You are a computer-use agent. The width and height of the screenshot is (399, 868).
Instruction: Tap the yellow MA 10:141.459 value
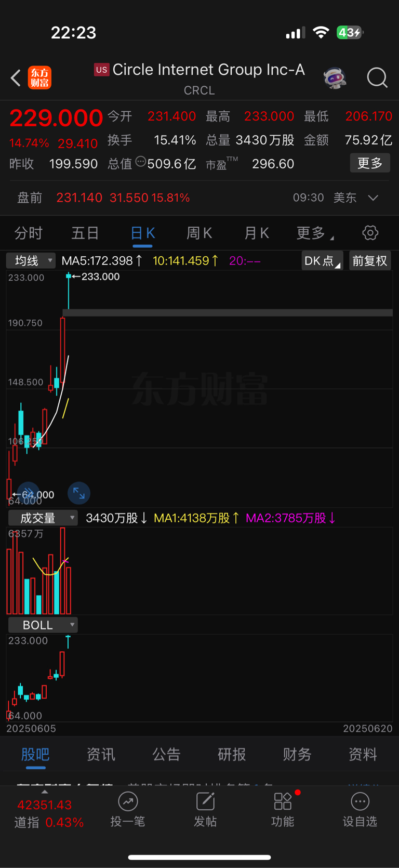pos(185,260)
